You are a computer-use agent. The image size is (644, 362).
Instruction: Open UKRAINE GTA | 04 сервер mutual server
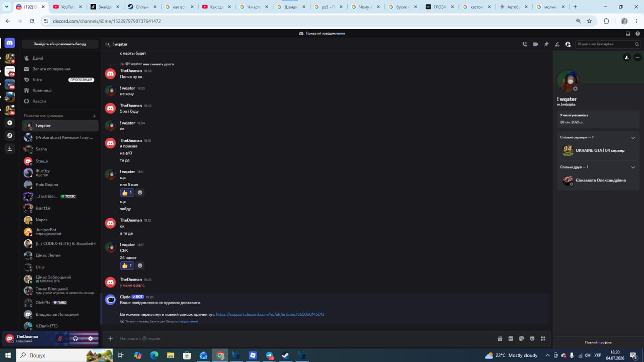click(598, 150)
